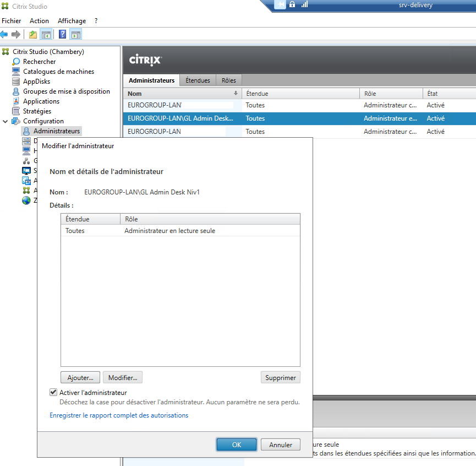Select Applications in the tree
The image size is (476, 466).
(41, 101)
